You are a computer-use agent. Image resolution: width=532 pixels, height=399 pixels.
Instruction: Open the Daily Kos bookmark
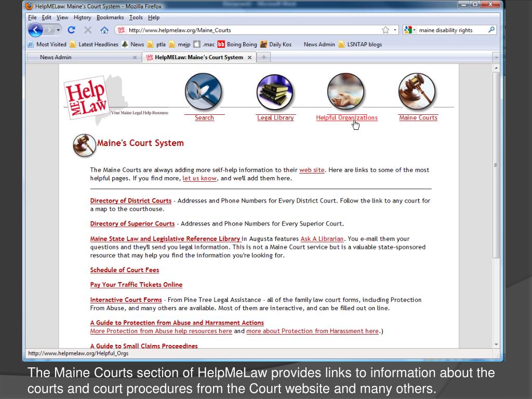[276, 45]
